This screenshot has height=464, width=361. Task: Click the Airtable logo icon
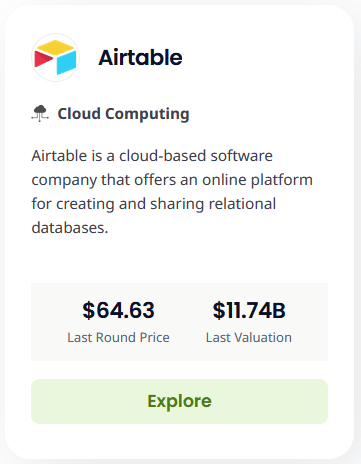pos(55,57)
